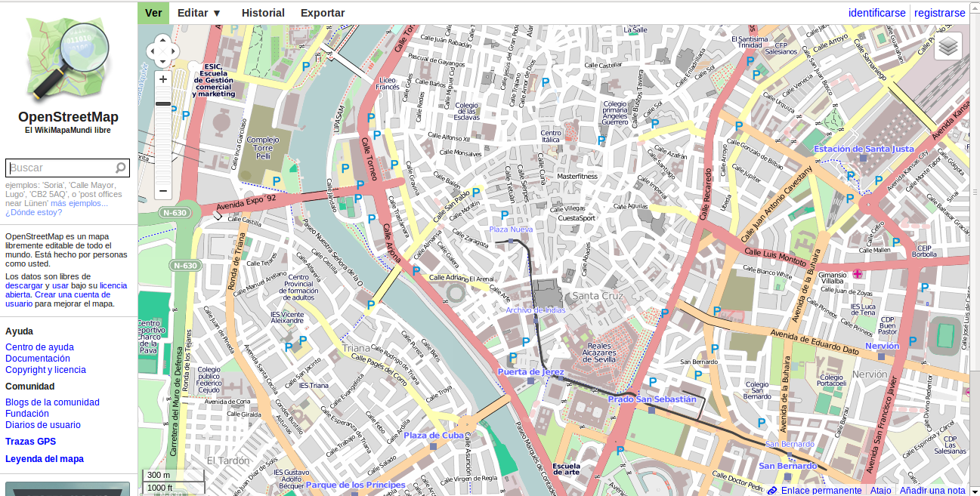Open the Documentación link
980x496 pixels.
(38, 359)
